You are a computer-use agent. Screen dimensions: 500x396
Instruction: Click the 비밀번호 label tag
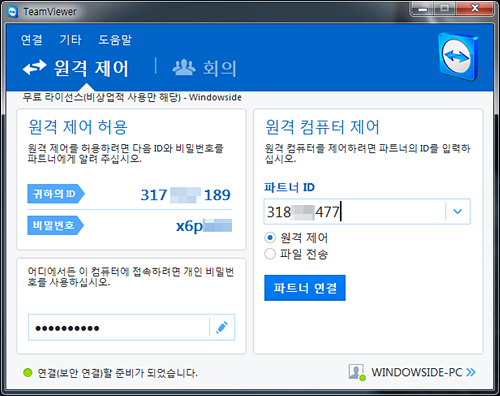click(55, 225)
